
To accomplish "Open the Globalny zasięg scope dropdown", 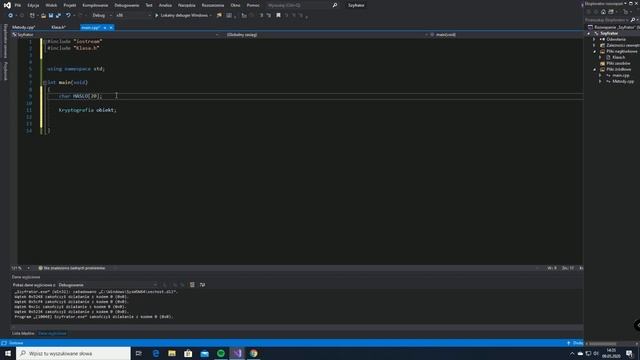I will click(327, 35).
